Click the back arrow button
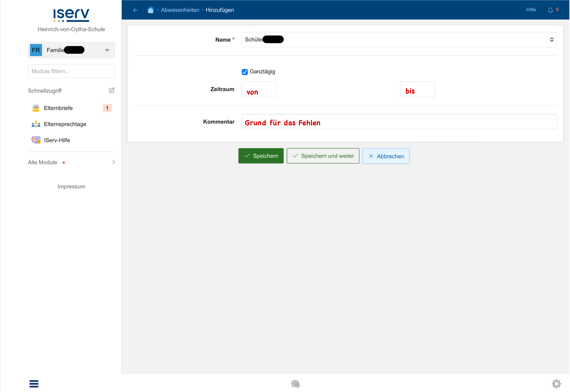Screen dimensions: 570x392 pos(136,10)
